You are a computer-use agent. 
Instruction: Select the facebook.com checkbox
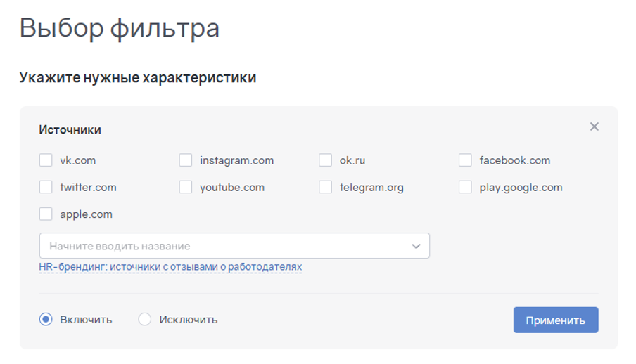pos(465,160)
